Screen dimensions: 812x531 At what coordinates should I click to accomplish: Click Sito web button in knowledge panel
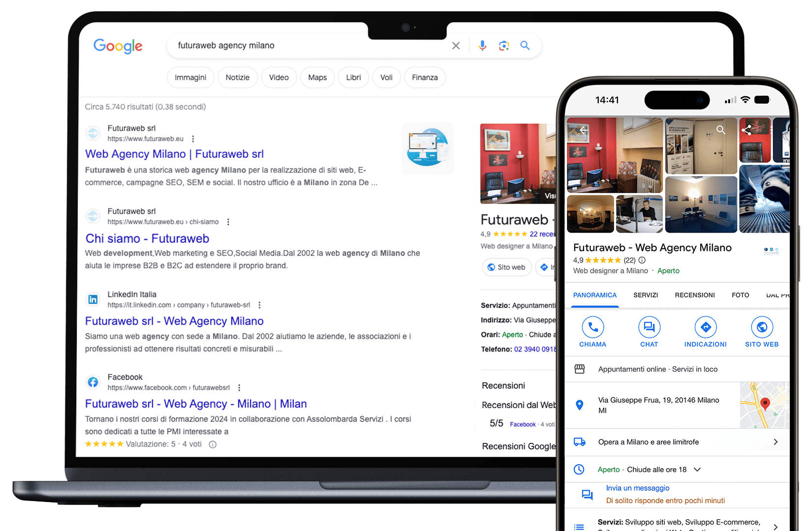coord(506,267)
